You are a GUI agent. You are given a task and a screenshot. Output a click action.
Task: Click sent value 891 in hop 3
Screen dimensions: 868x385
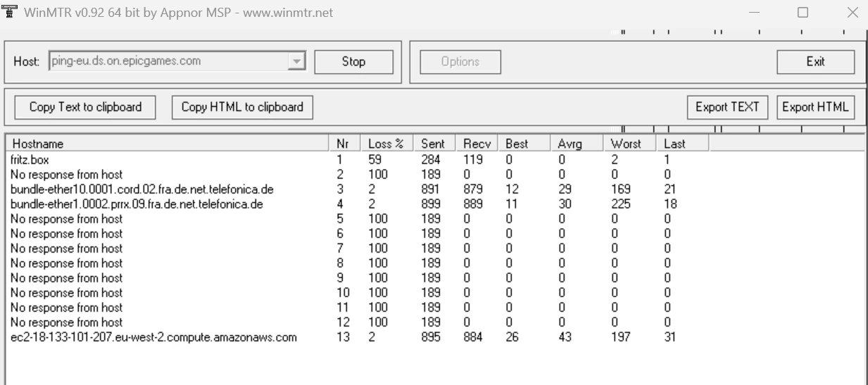(x=430, y=189)
